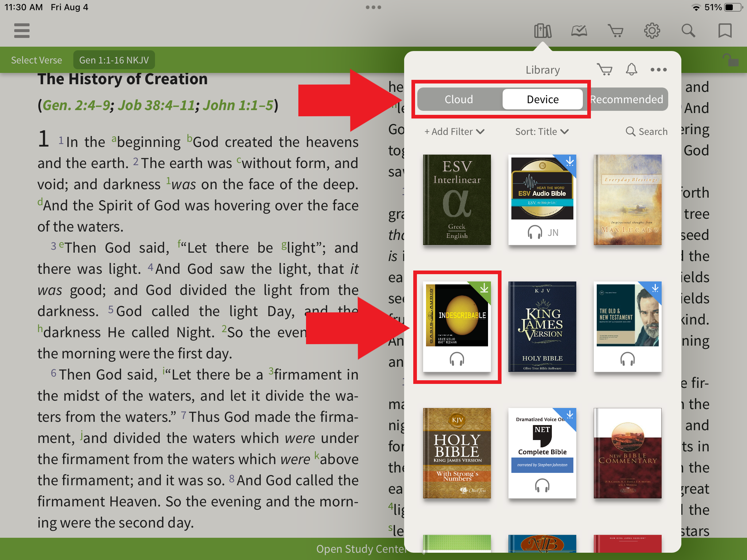Screen dimensions: 747x560
Task: Follow the Gen. 2:4–9 cross reference
Action: 76,105
